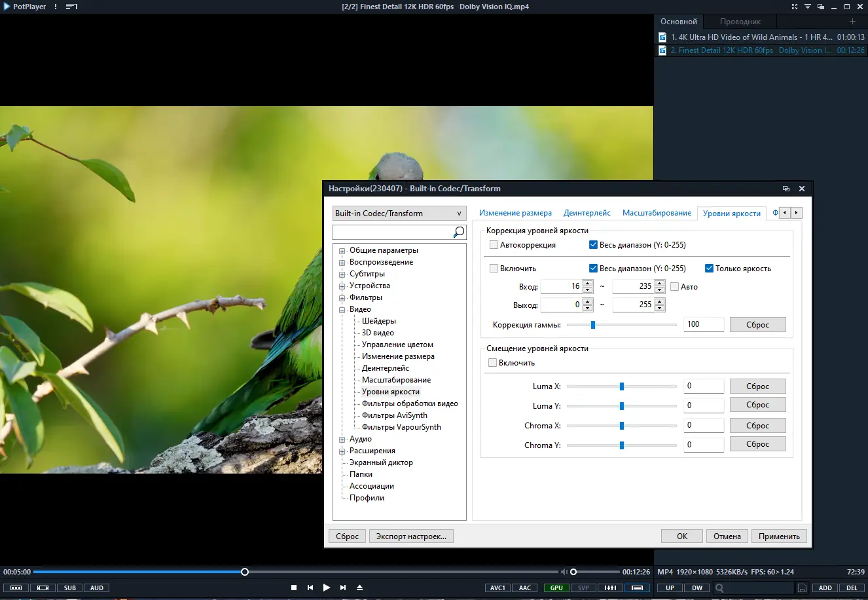Viewport: 868px width, 600px height.
Task: Open the SUB subtitle menu
Action: (69, 588)
